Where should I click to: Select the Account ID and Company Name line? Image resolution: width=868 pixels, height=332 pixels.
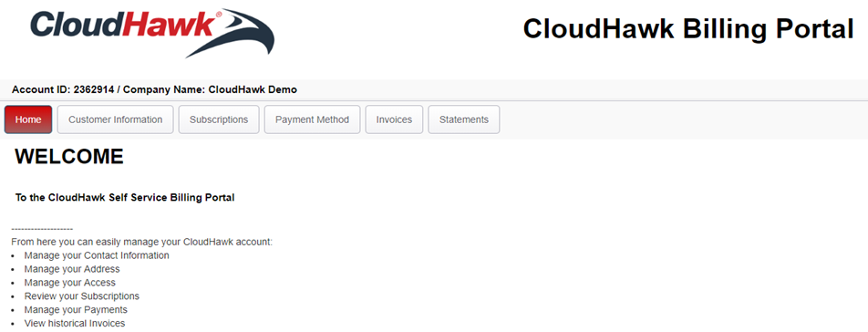[x=154, y=89]
